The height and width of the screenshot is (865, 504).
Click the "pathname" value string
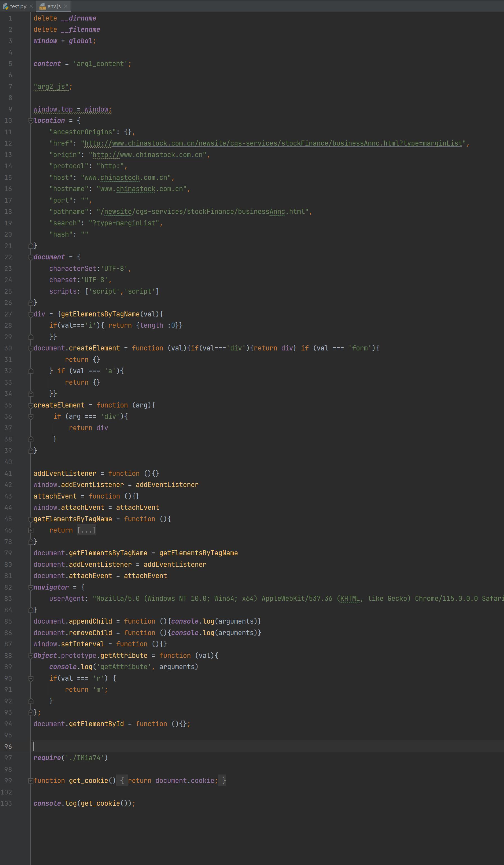click(203, 212)
